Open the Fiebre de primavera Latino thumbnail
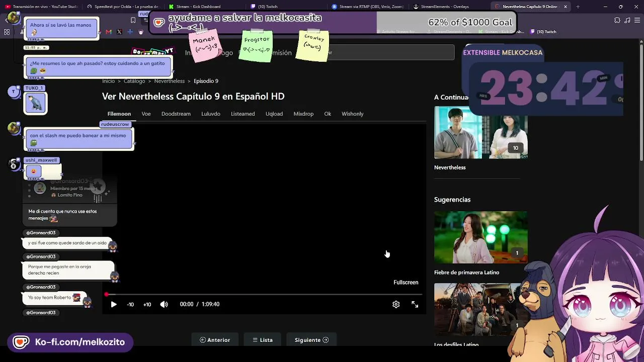Screen dimensions: 644x362 pos(480,237)
